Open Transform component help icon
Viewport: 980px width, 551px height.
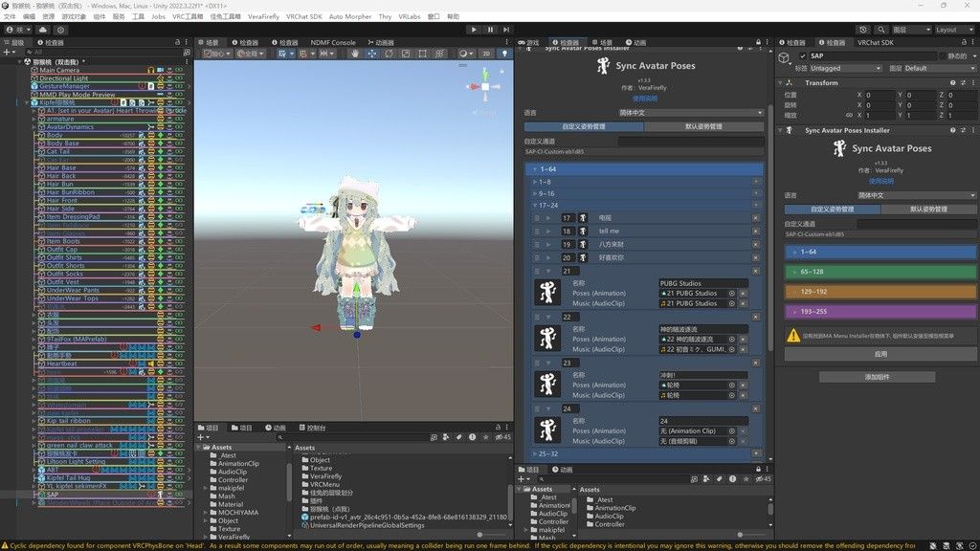tap(952, 82)
